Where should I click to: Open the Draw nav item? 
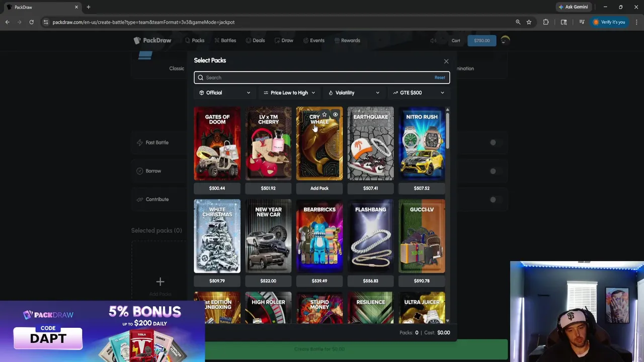click(284, 40)
